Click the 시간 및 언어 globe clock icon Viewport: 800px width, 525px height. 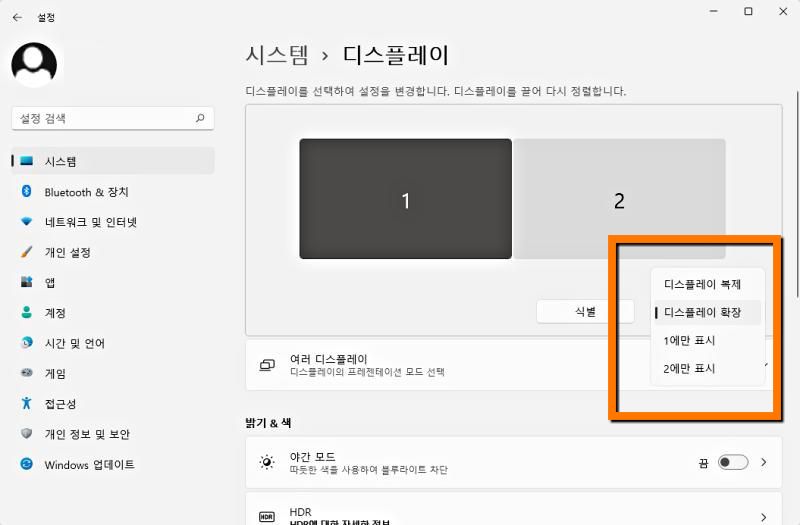(27, 342)
